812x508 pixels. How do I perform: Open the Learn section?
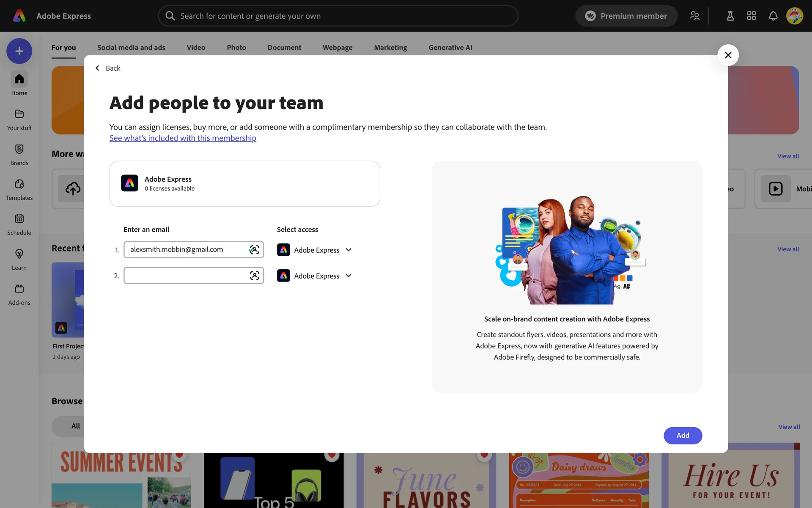(x=19, y=259)
